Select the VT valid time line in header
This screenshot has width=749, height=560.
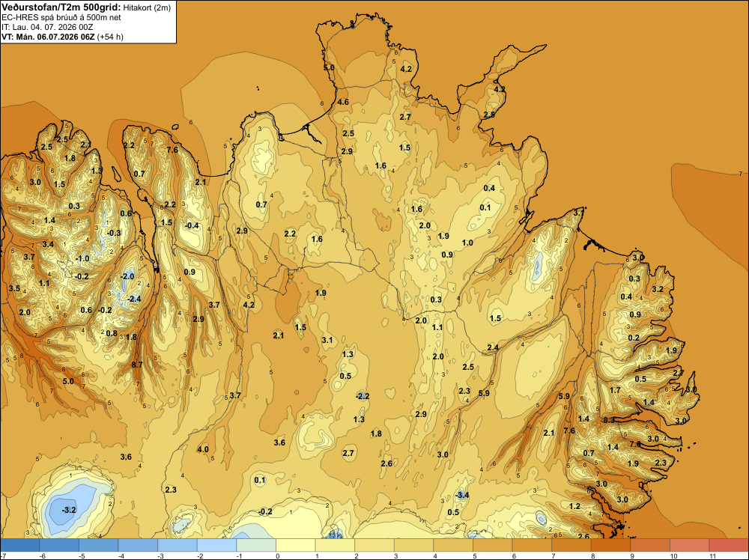(63, 37)
